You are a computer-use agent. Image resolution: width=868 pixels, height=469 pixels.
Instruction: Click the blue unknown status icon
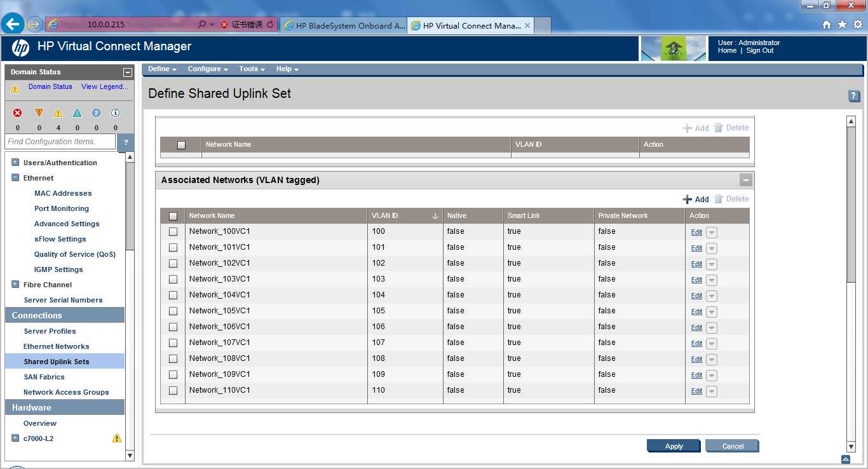[x=96, y=113]
